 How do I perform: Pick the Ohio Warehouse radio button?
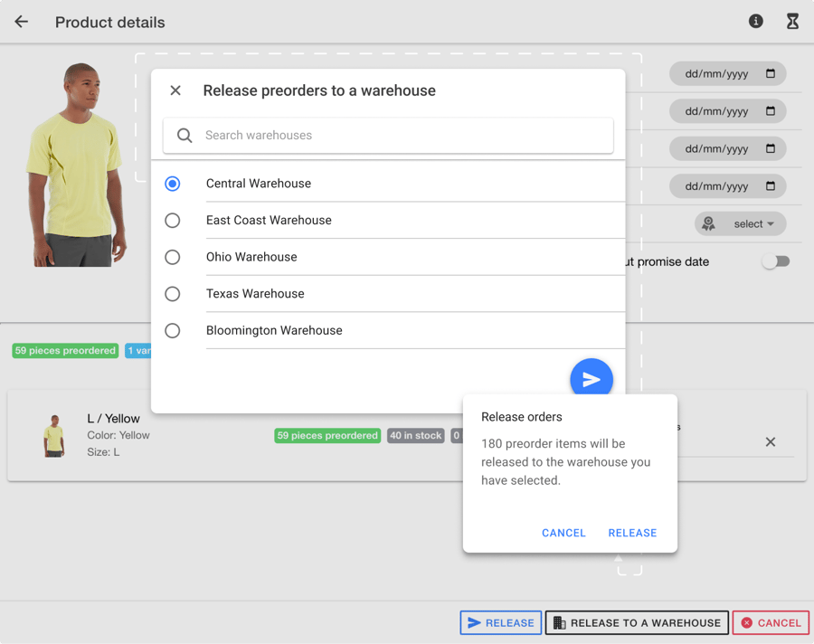click(173, 257)
